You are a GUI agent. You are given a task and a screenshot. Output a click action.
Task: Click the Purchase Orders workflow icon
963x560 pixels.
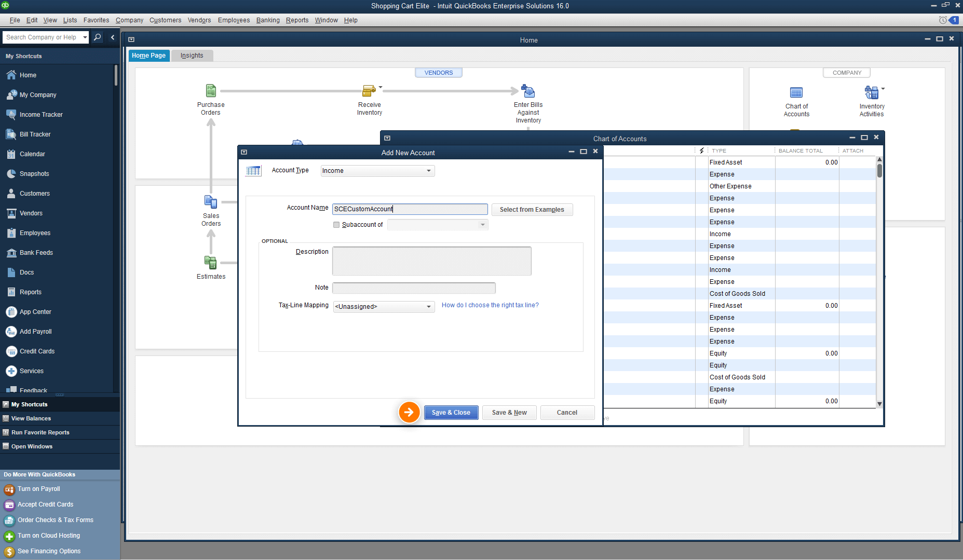[x=211, y=91]
